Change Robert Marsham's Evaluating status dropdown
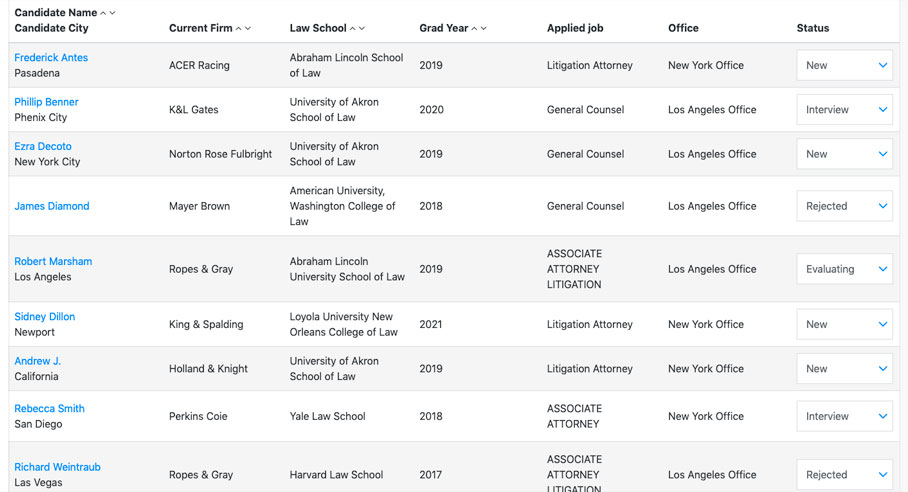The width and height of the screenshot is (908, 492). [x=844, y=269]
